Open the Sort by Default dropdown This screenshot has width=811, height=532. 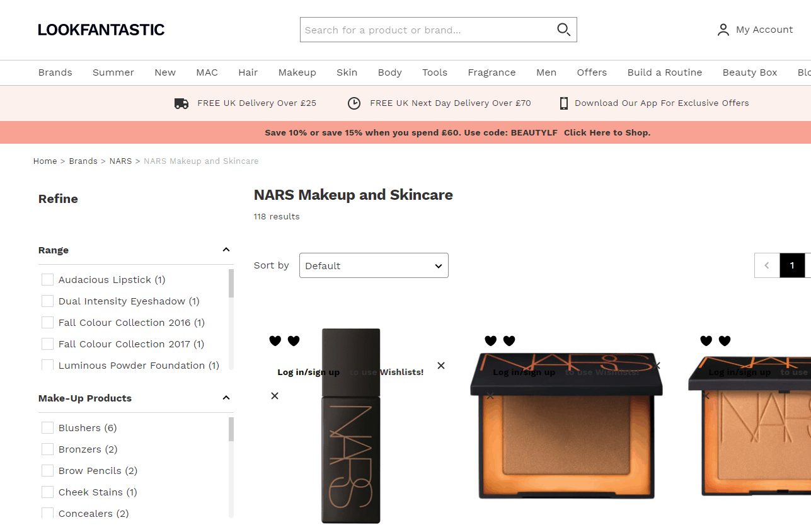point(374,265)
